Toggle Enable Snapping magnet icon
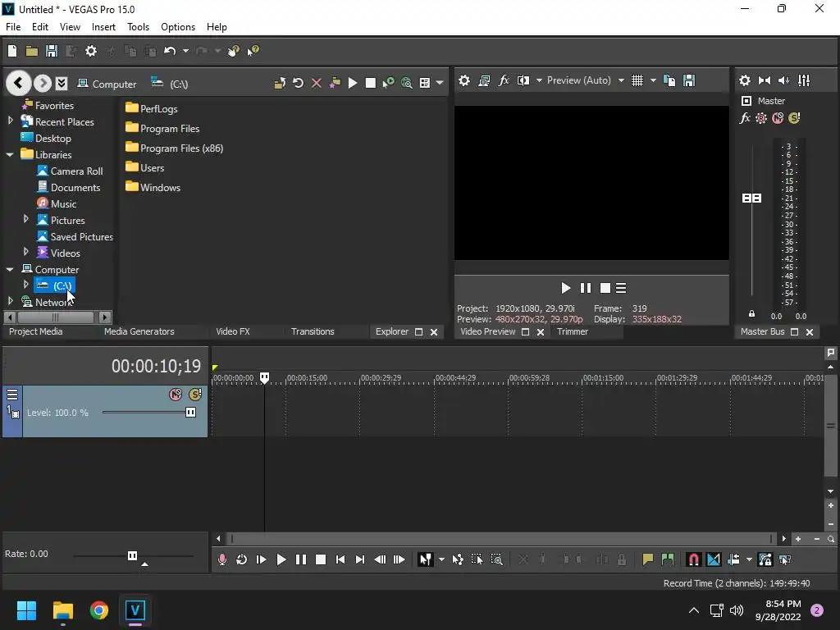Screen dimensions: 840x630 (693, 559)
